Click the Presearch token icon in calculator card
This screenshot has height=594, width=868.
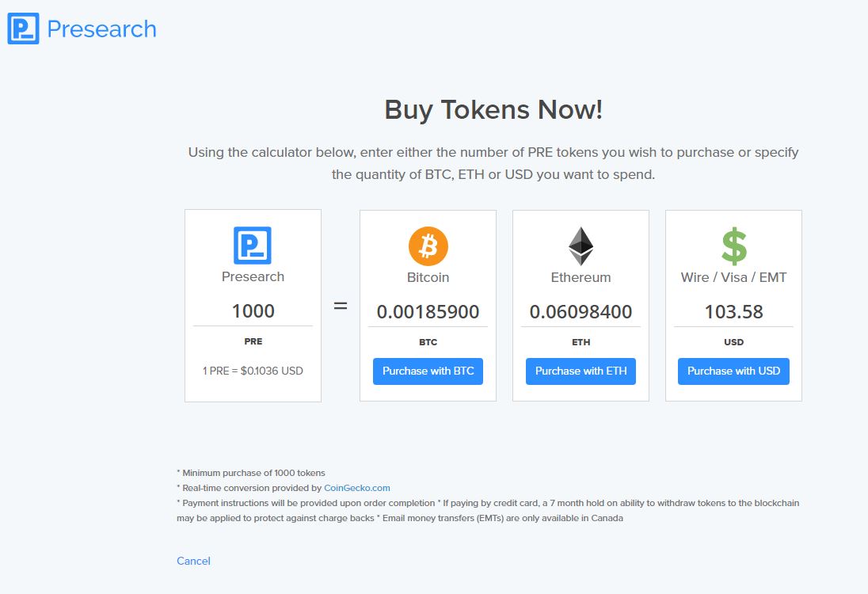253,246
